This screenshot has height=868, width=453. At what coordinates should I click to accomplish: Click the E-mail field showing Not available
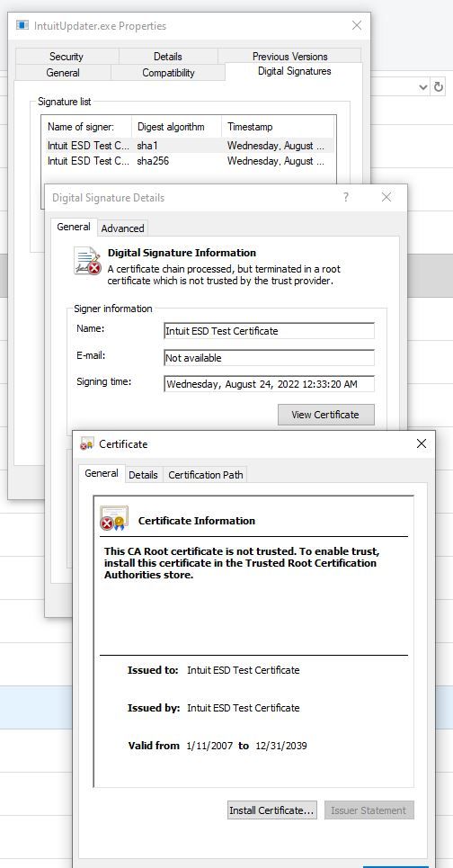[x=269, y=358]
